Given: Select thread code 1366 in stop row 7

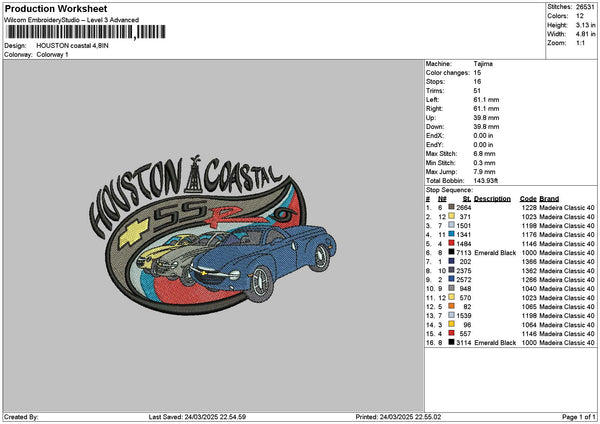Looking at the screenshot, I should 529,262.
